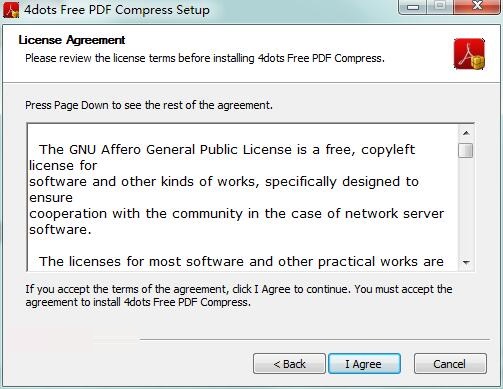The image size is (503, 389).
Task: Click the license scrollbar up arrow
Action: point(466,133)
